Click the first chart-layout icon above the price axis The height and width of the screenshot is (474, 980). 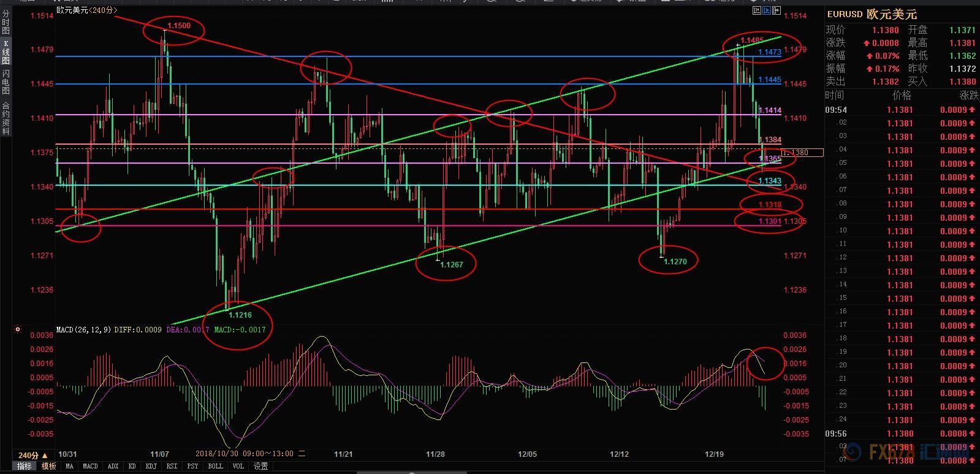click(x=757, y=10)
